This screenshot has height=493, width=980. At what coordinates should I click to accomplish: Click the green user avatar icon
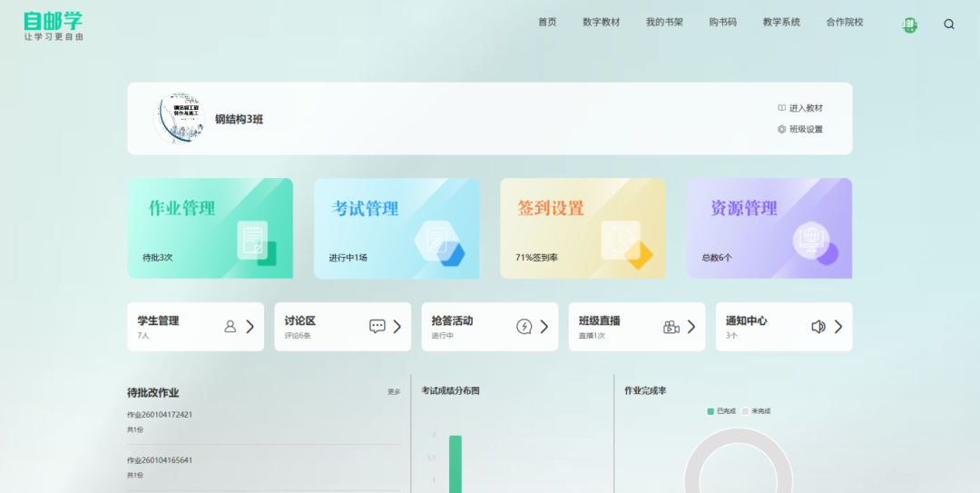[909, 25]
